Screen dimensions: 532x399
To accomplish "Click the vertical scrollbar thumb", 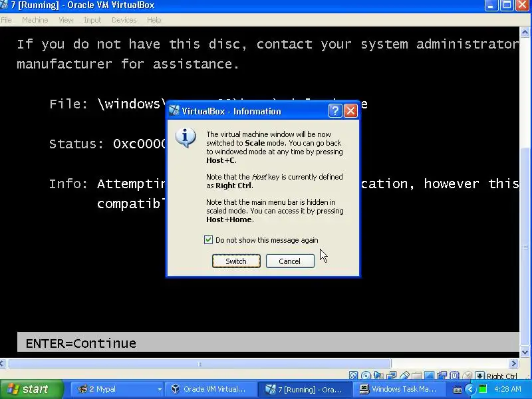I will pos(525,247).
